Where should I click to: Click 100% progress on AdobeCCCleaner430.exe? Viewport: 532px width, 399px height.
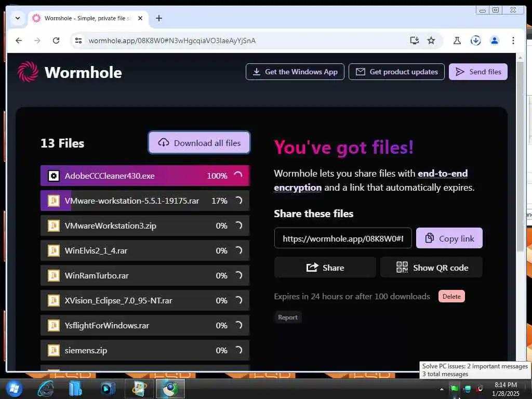click(x=217, y=176)
